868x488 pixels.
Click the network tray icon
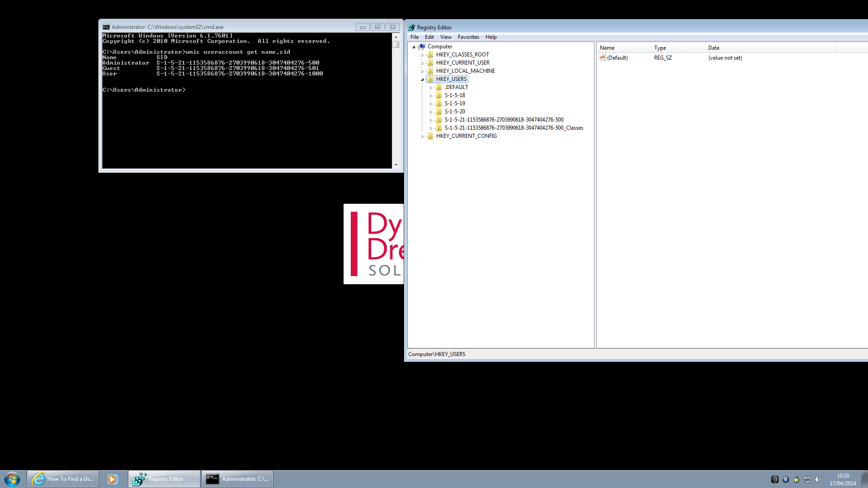[x=807, y=479]
